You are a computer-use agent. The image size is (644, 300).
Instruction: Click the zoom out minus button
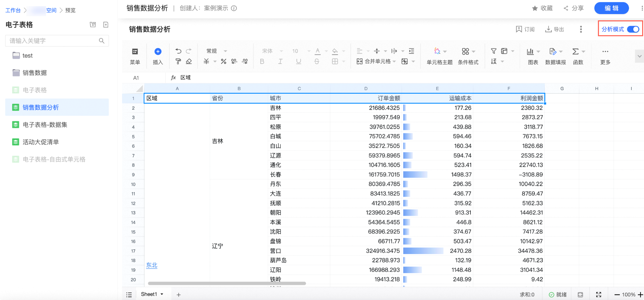617,295
